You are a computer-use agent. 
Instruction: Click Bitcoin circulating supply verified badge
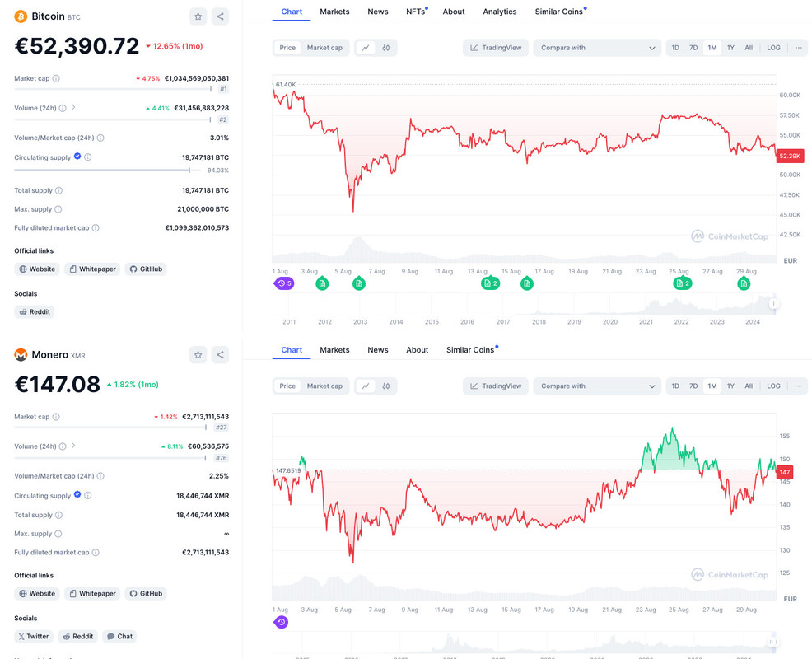coord(77,156)
